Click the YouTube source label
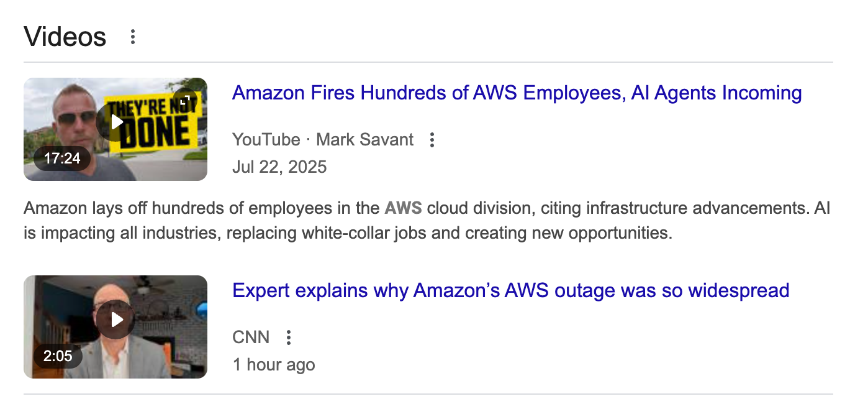 coord(266,140)
